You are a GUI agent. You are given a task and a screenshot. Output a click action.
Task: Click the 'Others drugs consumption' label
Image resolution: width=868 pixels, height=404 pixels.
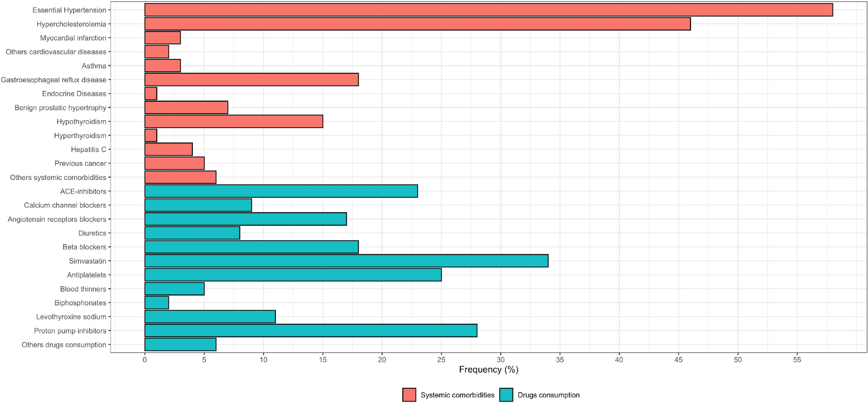pyautogui.click(x=64, y=345)
